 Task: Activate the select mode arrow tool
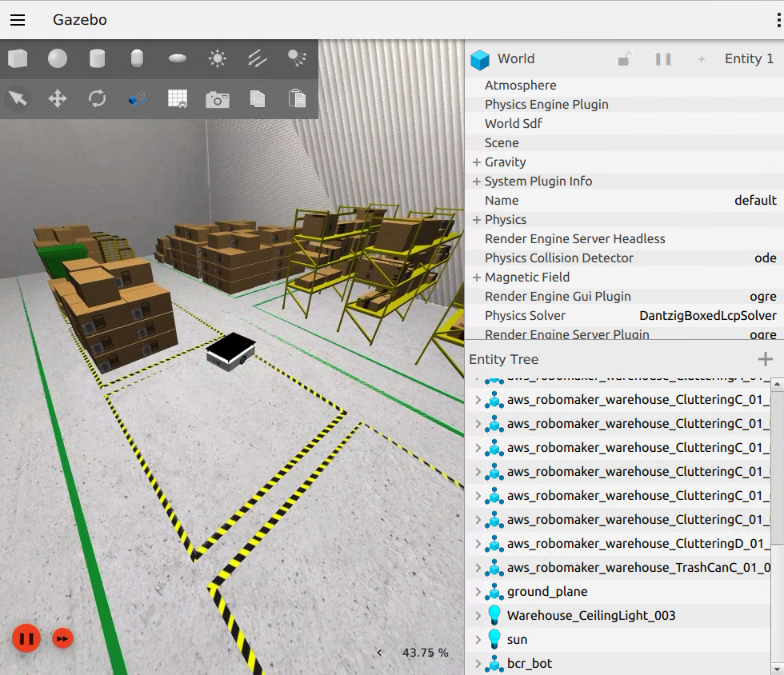tap(18, 98)
